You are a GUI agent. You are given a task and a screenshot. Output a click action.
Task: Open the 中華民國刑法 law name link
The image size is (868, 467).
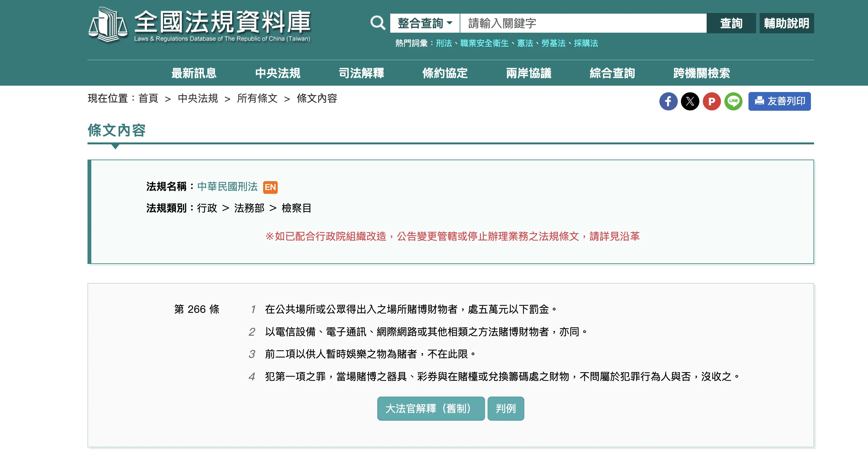227,187
